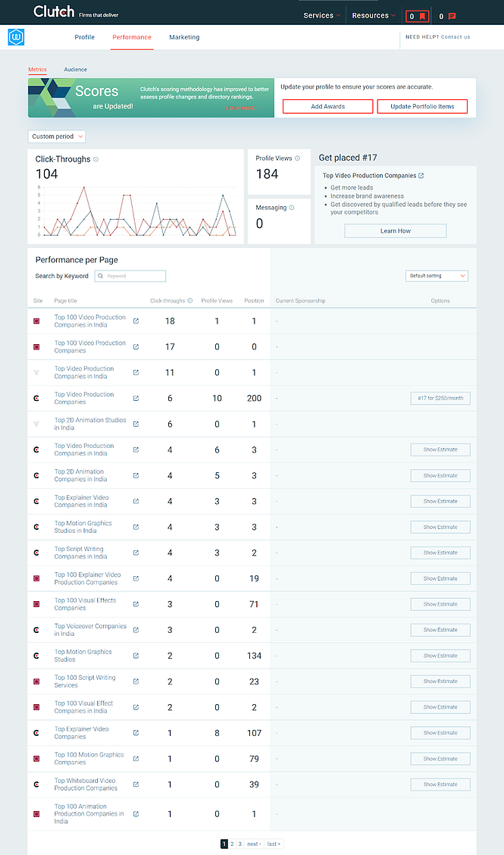Open the bookmarks icon in the header

tap(418, 16)
